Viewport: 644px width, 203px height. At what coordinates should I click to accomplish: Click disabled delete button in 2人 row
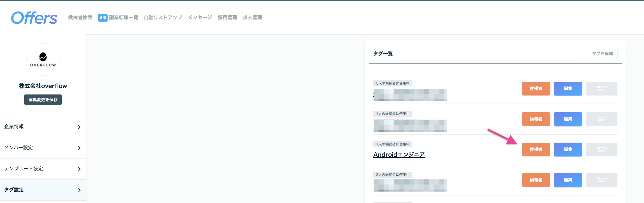coord(602,180)
